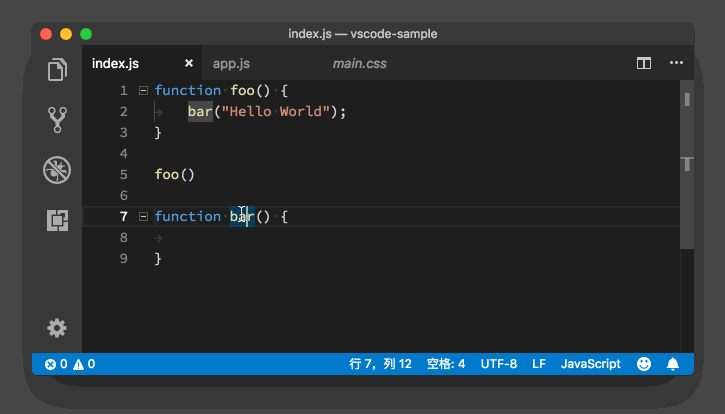Image resolution: width=725 pixels, height=414 pixels.
Task: Open the Extensions view
Action: (x=57, y=220)
